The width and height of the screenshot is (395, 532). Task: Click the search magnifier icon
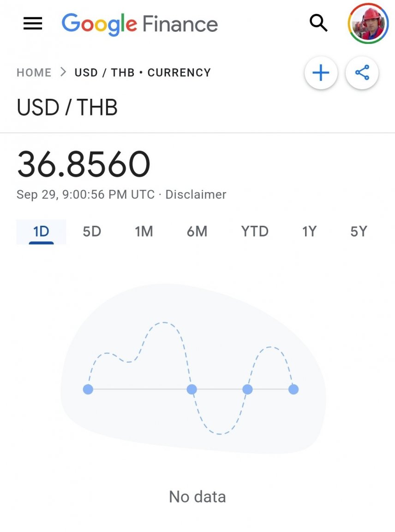tap(318, 23)
